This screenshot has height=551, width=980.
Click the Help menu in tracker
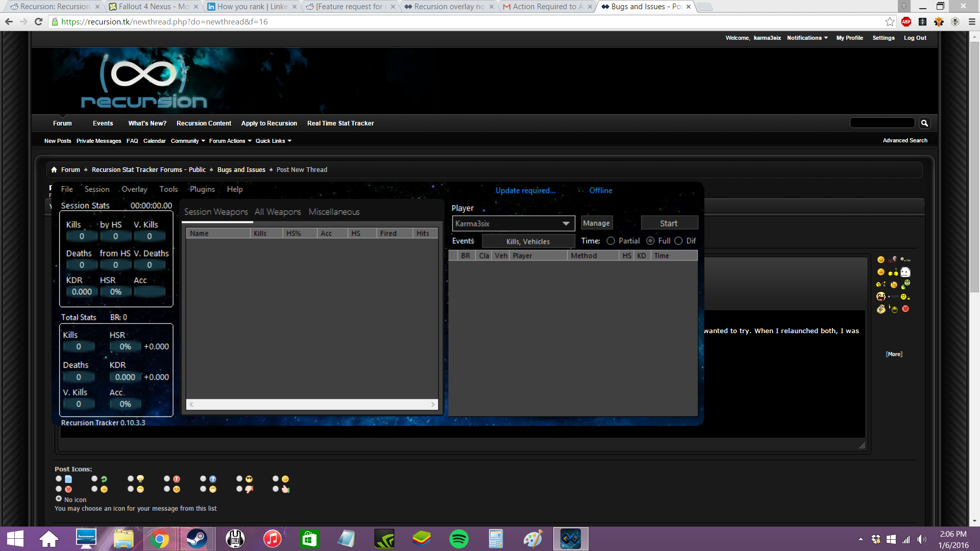coord(235,189)
